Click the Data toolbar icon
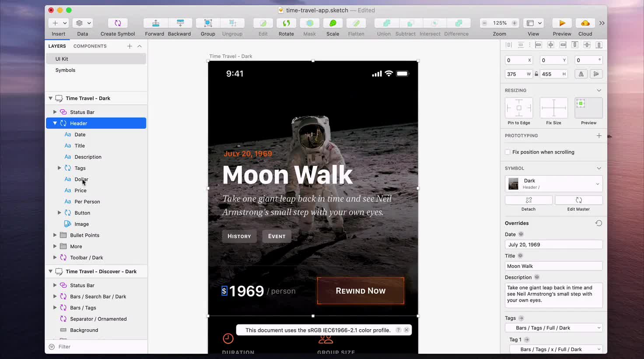This screenshot has width=644, height=359. (x=83, y=23)
